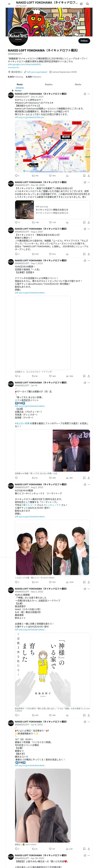This screenshot has height=868, width=98.
Task: Go back using the header back arrow
Action: point(9,4)
